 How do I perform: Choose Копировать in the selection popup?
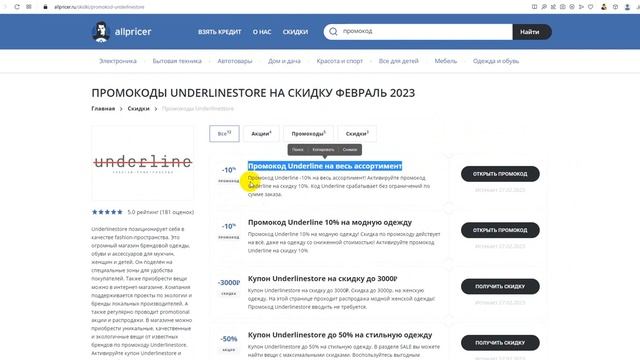click(x=323, y=149)
